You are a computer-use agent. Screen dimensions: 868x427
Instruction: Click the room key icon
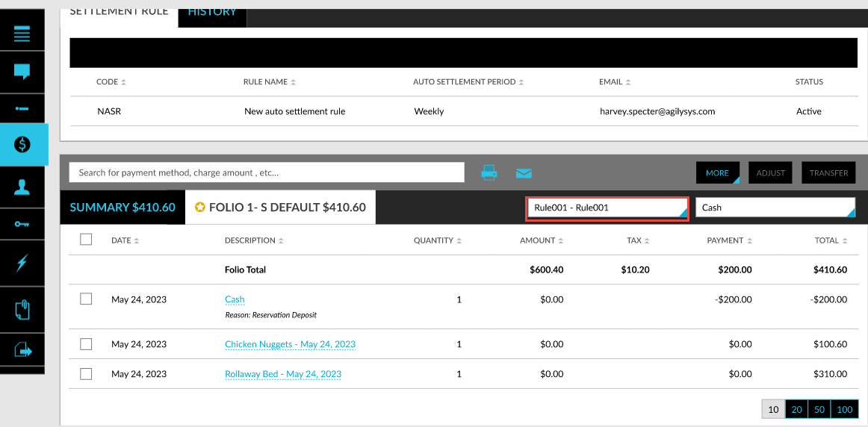pyautogui.click(x=22, y=224)
